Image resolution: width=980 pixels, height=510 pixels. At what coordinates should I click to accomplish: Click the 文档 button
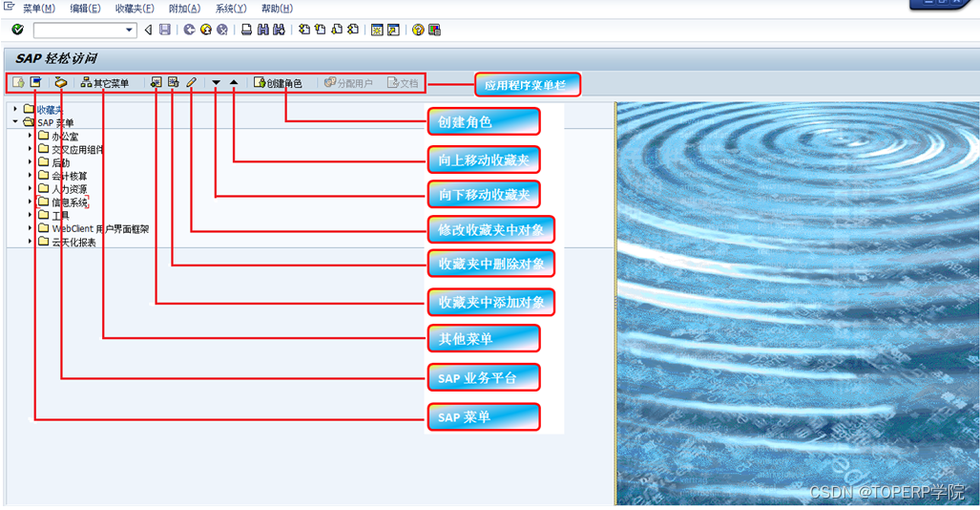click(x=403, y=82)
